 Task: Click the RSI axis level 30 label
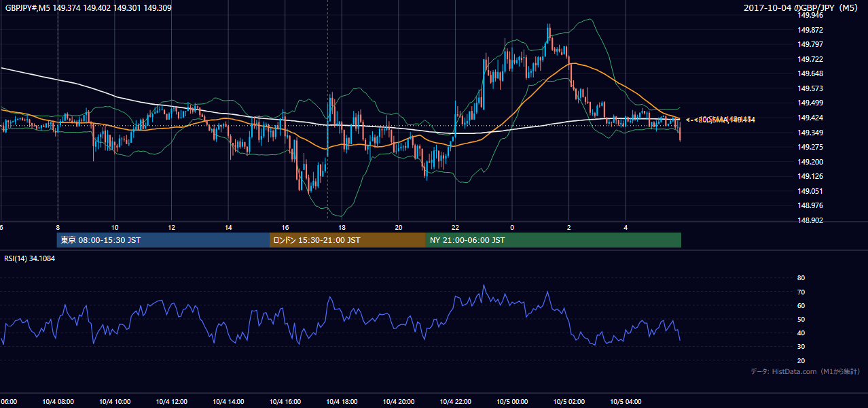tap(801, 347)
